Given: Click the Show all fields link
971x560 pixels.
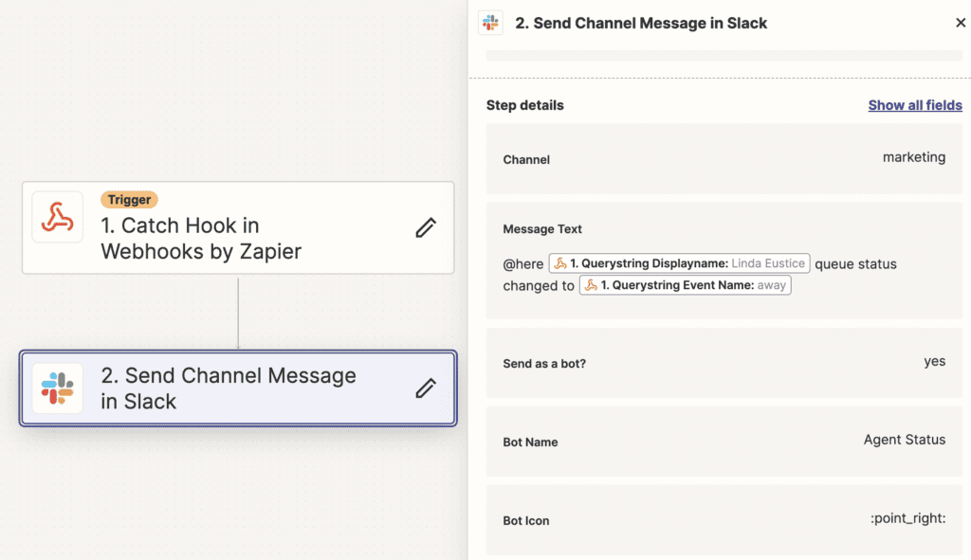Looking at the screenshot, I should 915,105.
